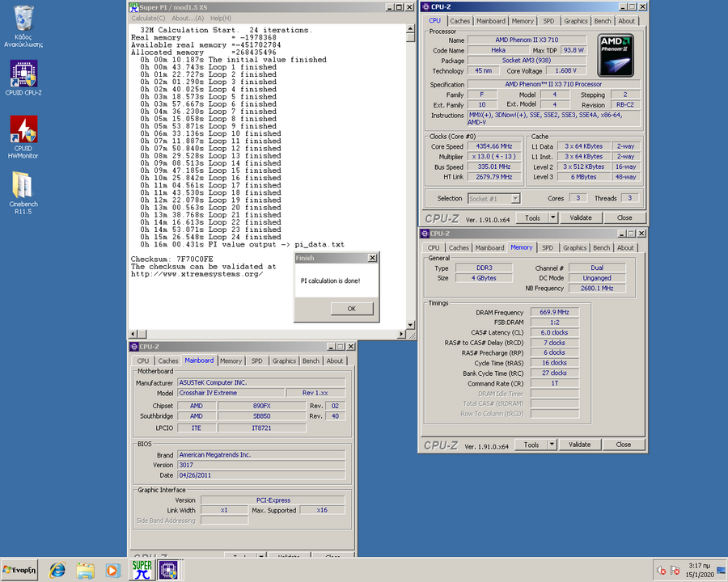Switch to CPU-Z via its taskbar icon

click(168, 570)
